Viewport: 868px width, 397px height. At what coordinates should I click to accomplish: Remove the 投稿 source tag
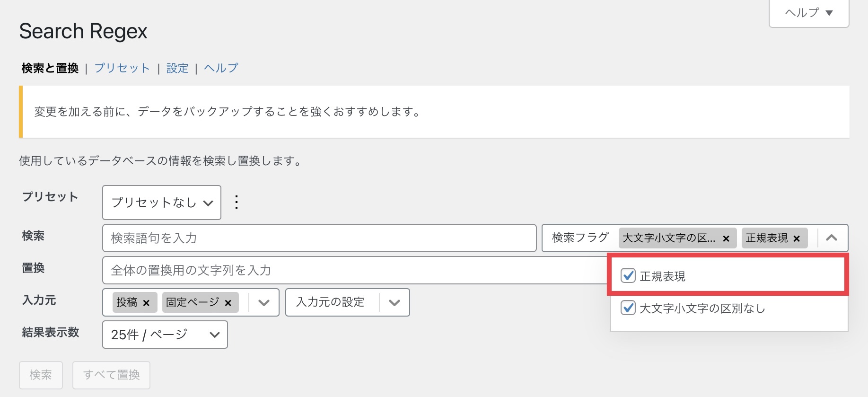146,303
